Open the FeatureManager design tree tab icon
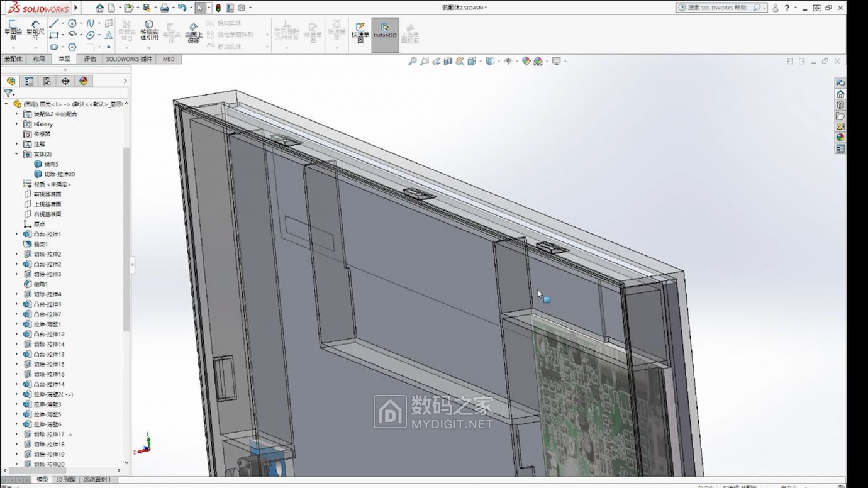The width and height of the screenshot is (868, 488). pos(11,81)
